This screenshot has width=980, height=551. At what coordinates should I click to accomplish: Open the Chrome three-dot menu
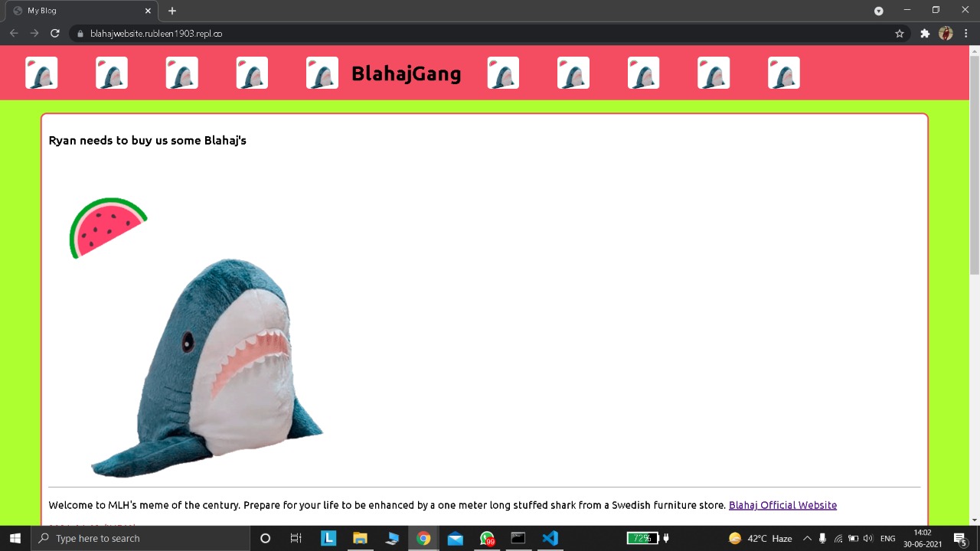966,34
